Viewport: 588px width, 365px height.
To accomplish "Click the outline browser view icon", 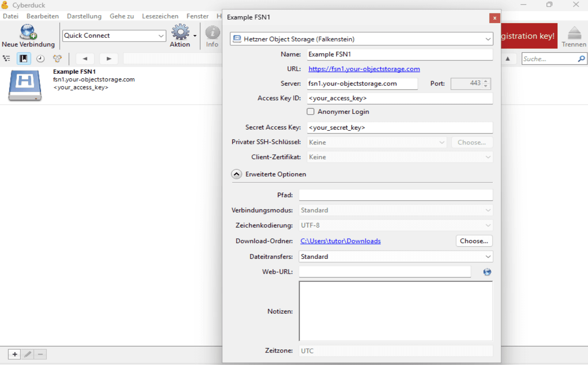I will pos(7,59).
